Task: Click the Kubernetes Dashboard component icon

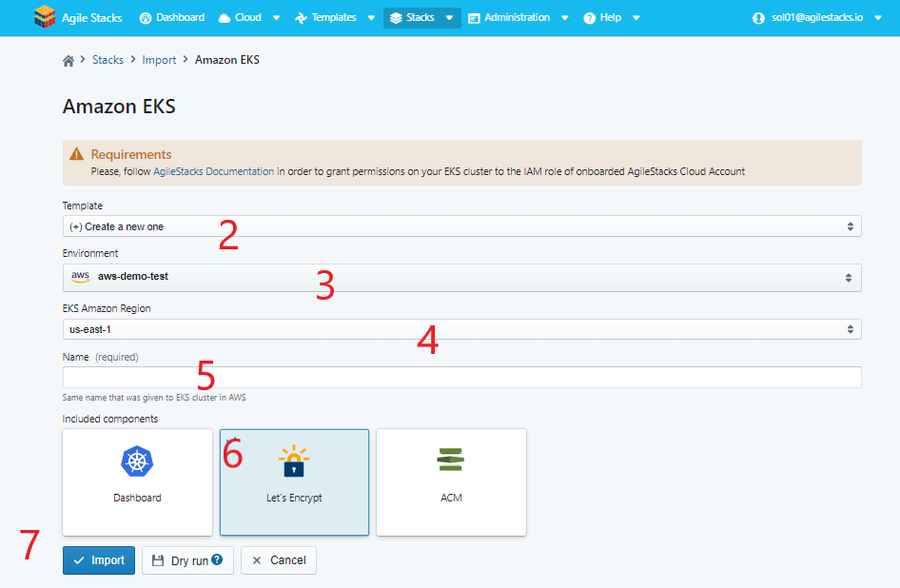Action: coord(137,461)
